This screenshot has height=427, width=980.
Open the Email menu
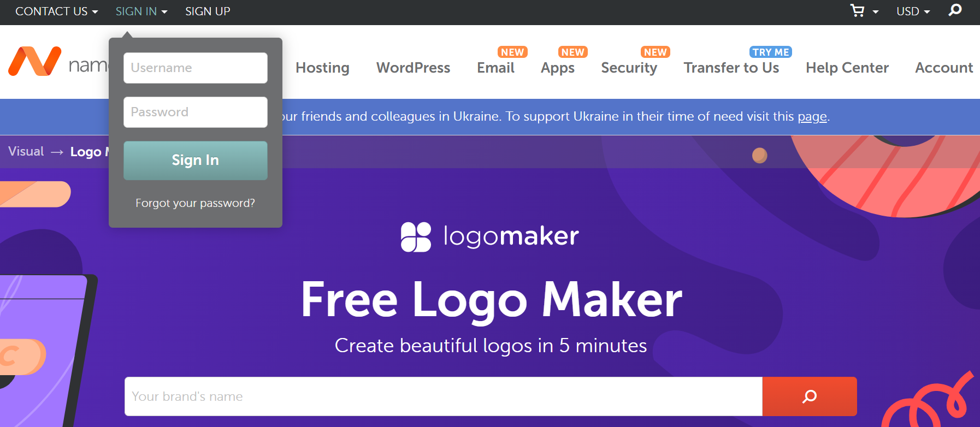click(x=495, y=68)
